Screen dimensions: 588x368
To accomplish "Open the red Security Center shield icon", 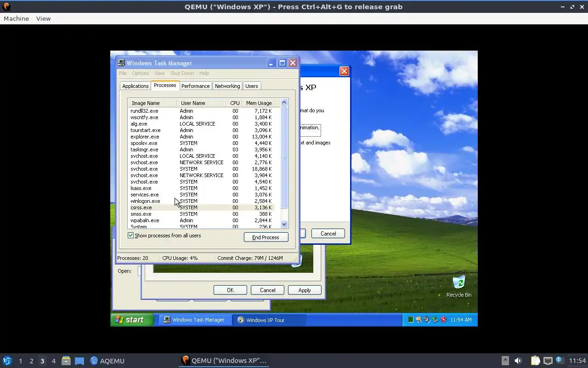I will click(443, 320).
